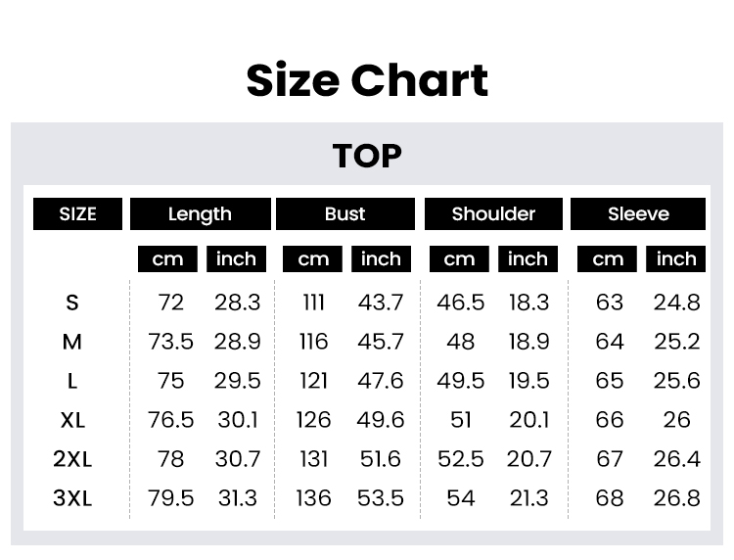
Task: Click the Bust column header
Action: click(344, 213)
